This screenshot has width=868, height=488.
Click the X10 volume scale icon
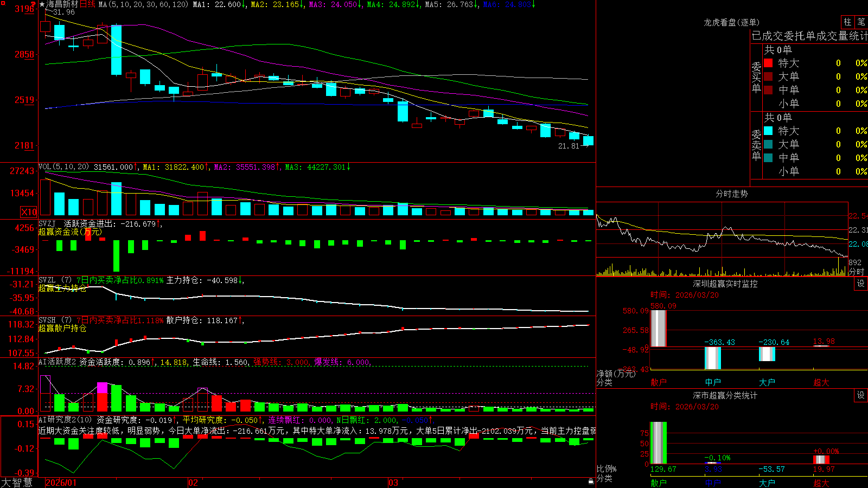tap(29, 212)
